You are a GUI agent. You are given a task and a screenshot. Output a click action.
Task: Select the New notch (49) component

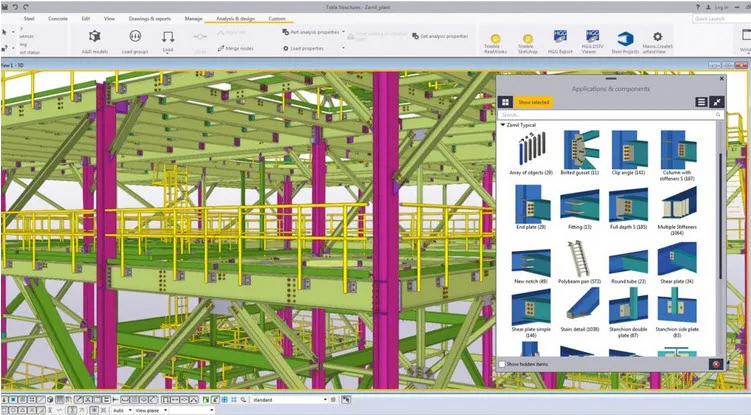click(x=531, y=266)
